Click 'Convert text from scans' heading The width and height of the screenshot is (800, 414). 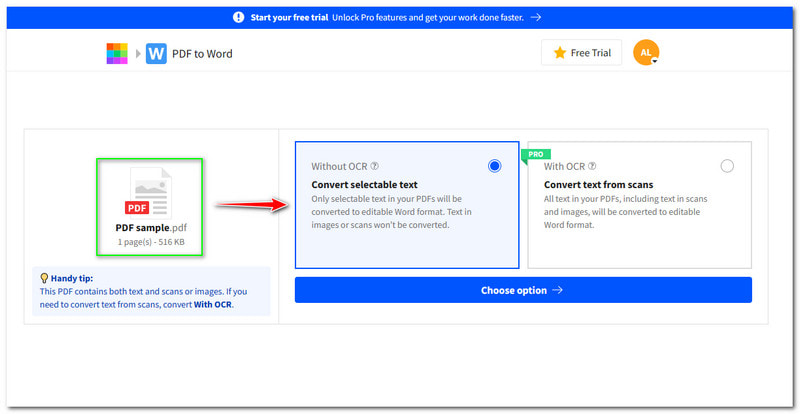pos(598,184)
